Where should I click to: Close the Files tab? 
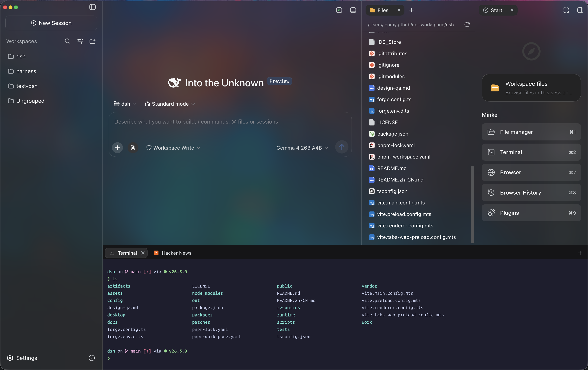[399, 10]
